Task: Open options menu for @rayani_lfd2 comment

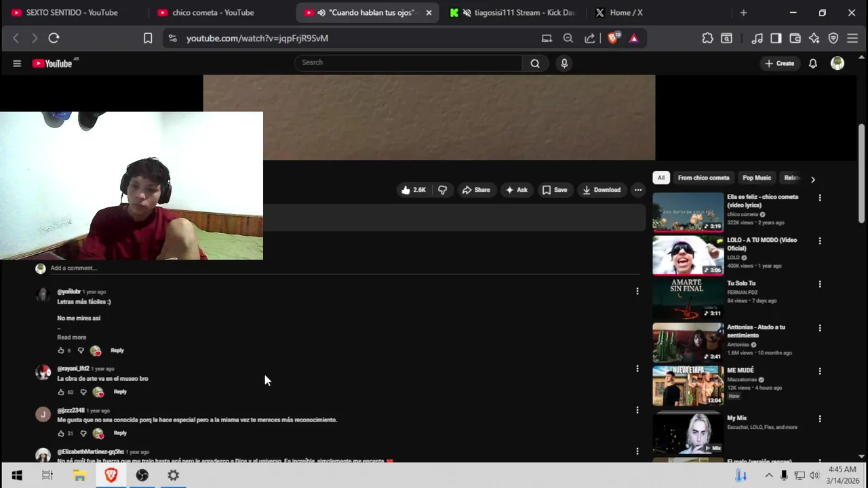Action: [637, 369]
